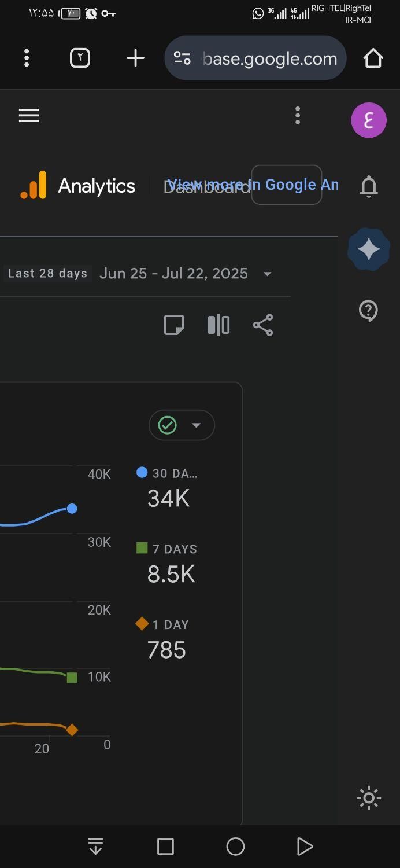Tap the site settings icon in address bar
400x868 pixels.
(182, 58)
